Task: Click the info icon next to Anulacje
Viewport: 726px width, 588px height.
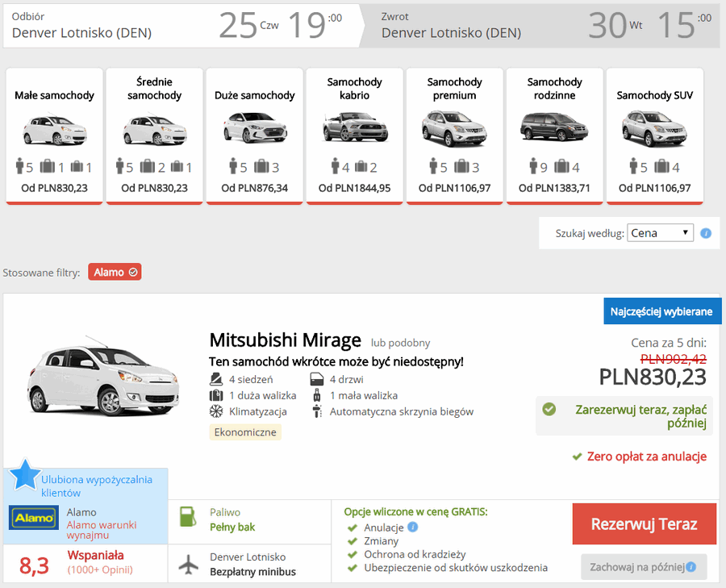Action: (412, 527)
